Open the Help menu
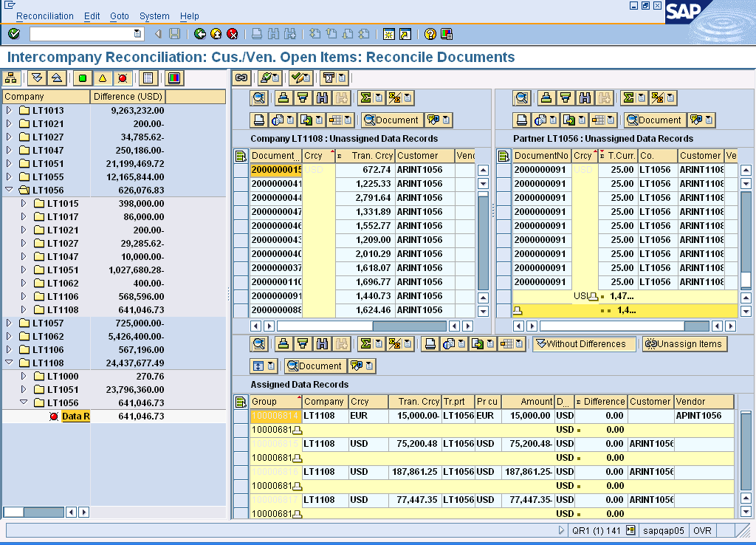756x545 pixels. (190, 16)
